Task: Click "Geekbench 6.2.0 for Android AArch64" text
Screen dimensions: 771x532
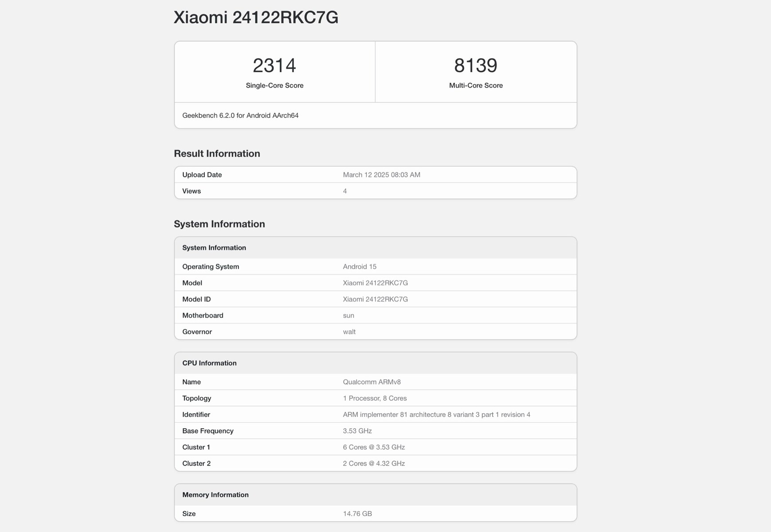Action: coord(240,116)
